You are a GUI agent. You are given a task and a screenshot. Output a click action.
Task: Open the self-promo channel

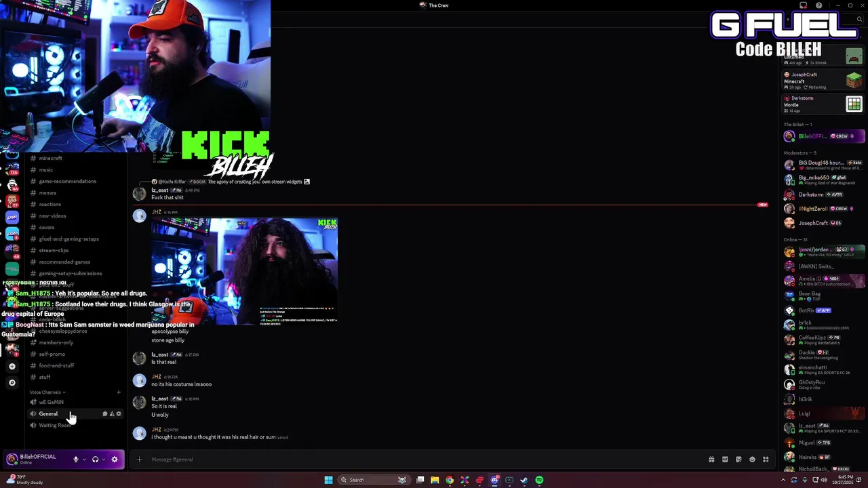pyautogui.click(x=75, y=354)
